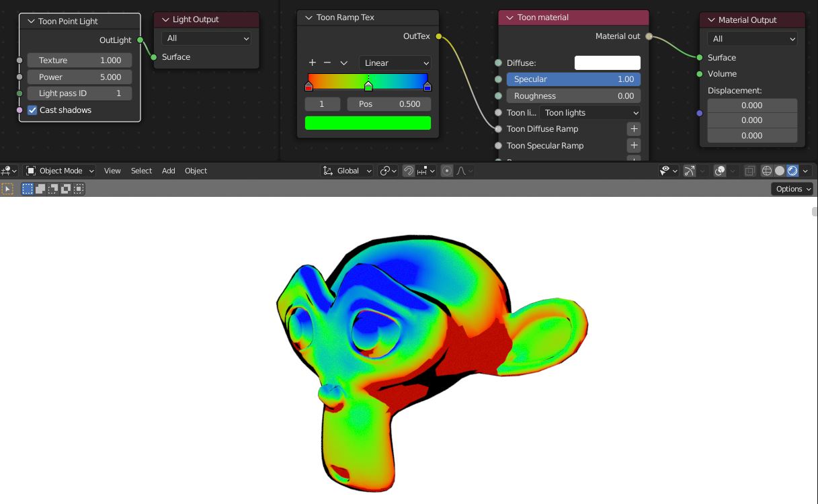Open proportional editing falloff menu
Viewport: 818px width, 504px height.
[x=464, y=171]
